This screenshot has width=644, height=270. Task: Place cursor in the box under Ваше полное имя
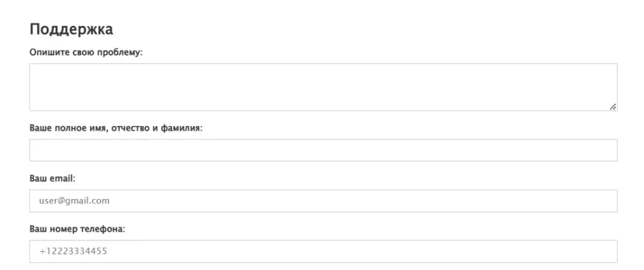pos(323,150)
